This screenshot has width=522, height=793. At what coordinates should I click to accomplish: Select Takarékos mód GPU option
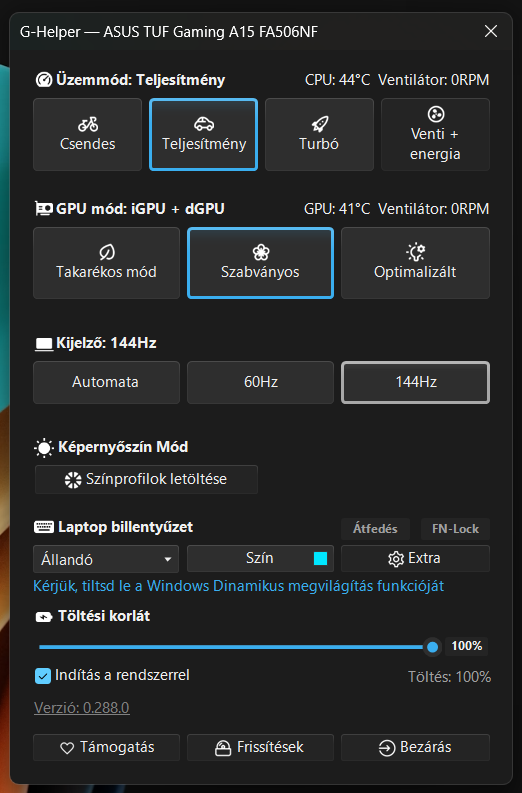coord(106,263)
